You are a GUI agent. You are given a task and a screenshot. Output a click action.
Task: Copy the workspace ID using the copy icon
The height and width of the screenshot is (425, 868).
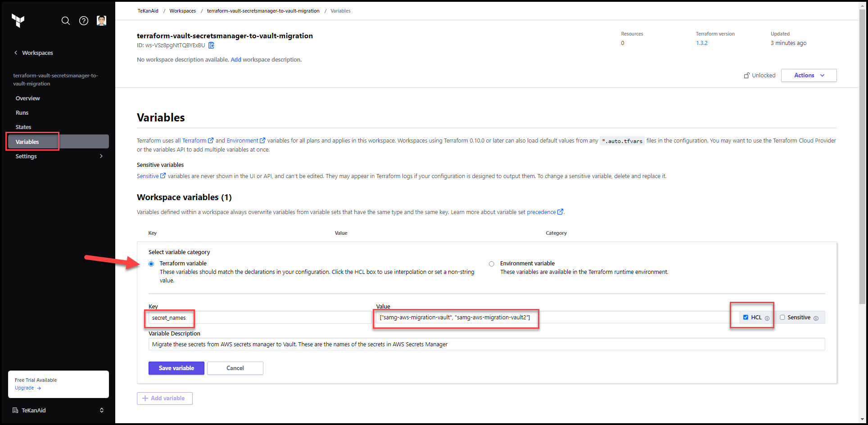pos(211,45)
